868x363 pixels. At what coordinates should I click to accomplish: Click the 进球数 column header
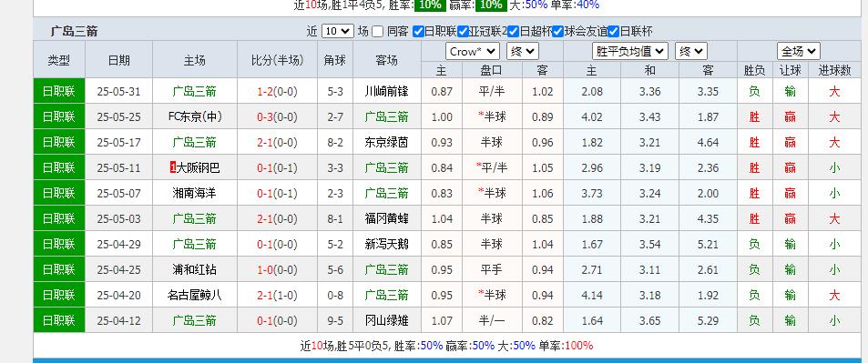[x=834, y=70]
